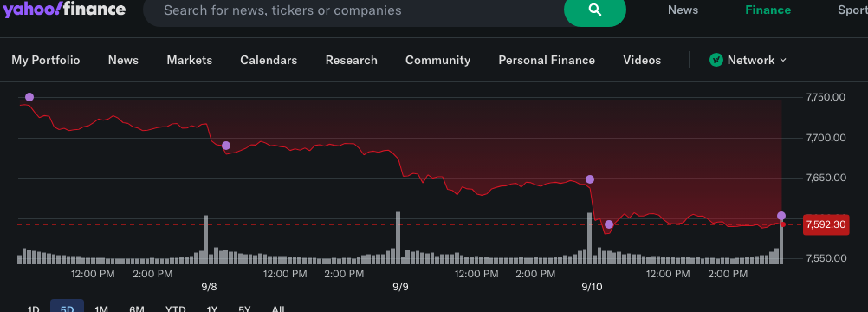The height and width of the screenshot is (312, 868).
Task: Click the 9/8 date label
Action: point(210,287)
